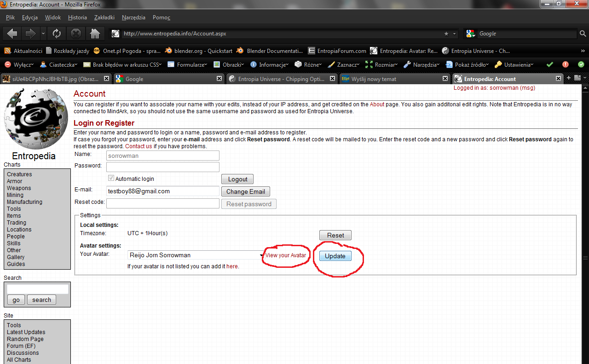Click the Update button
Image resolution: width=589 pixels, height=364 pixels.
click(335, 256)
